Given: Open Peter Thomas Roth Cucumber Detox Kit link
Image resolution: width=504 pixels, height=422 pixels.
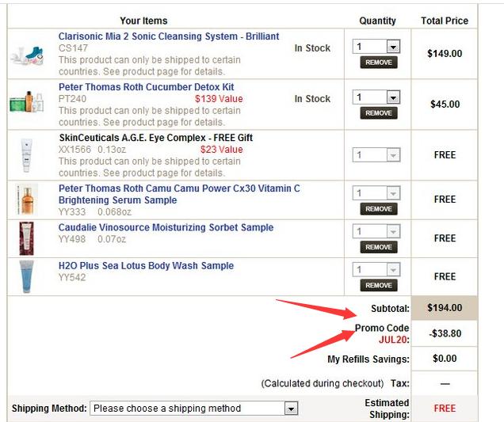Looking at the screenshot, I should coord(147,87).
